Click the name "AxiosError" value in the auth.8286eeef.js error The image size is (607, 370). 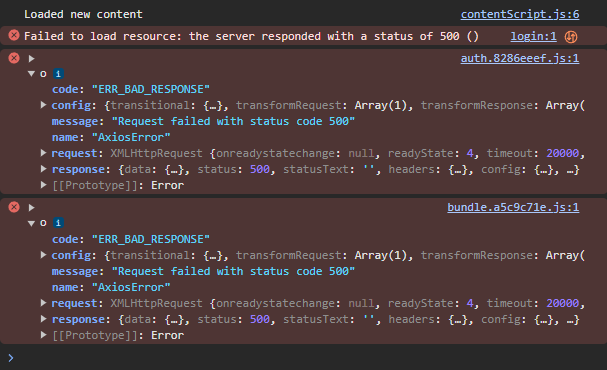pos(131,137)
